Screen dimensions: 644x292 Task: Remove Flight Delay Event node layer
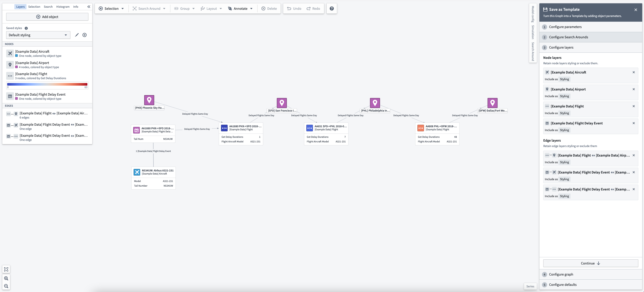point(633,123)
